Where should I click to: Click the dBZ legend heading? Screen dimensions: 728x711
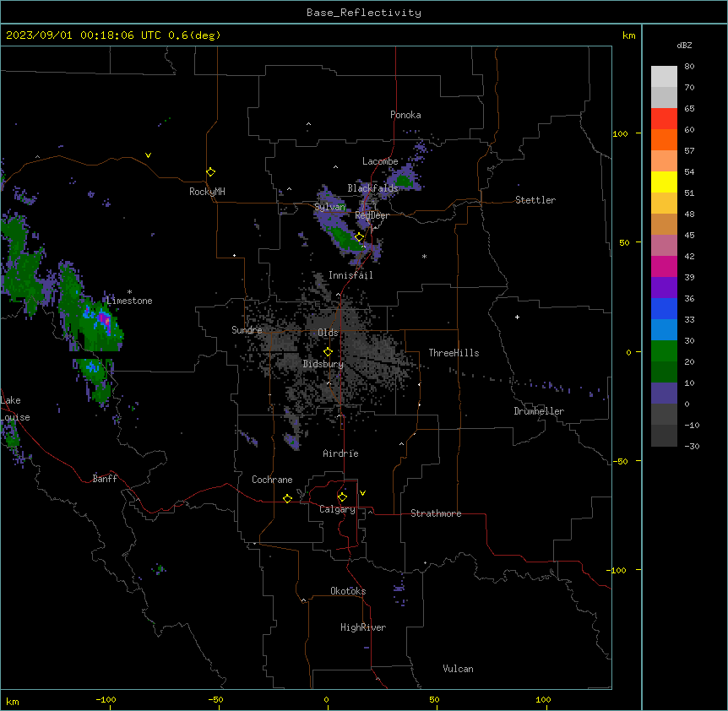[x=684, y=45]
